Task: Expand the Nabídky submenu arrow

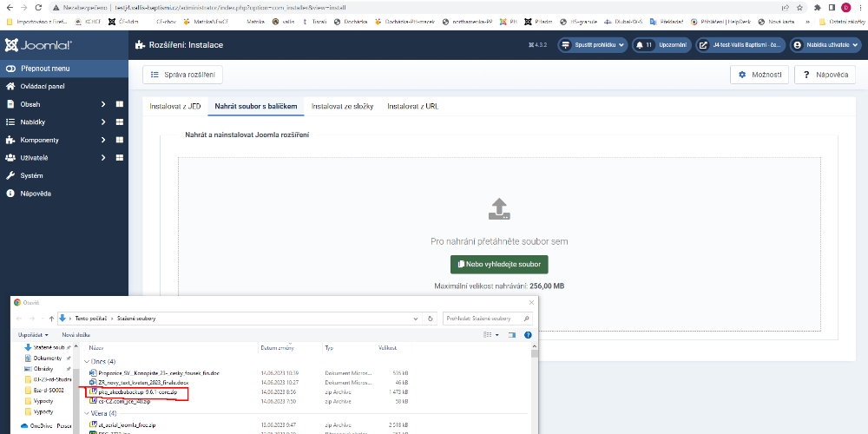Action: pyautogui.click(x=102, y=122)
